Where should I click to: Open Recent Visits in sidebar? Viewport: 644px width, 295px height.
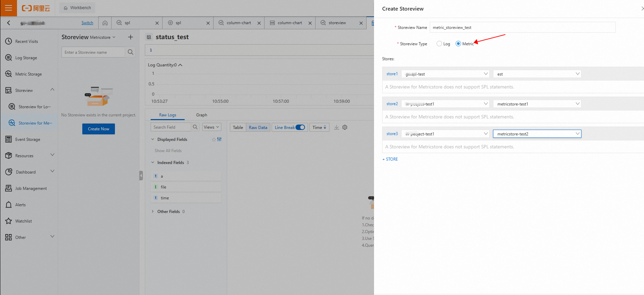pos(27,42)
